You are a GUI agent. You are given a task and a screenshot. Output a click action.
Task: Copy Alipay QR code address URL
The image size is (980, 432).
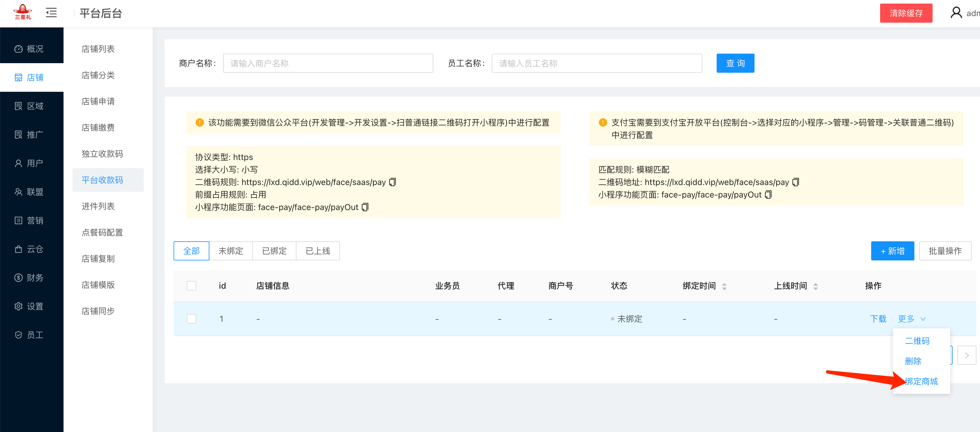pos(796,182)
